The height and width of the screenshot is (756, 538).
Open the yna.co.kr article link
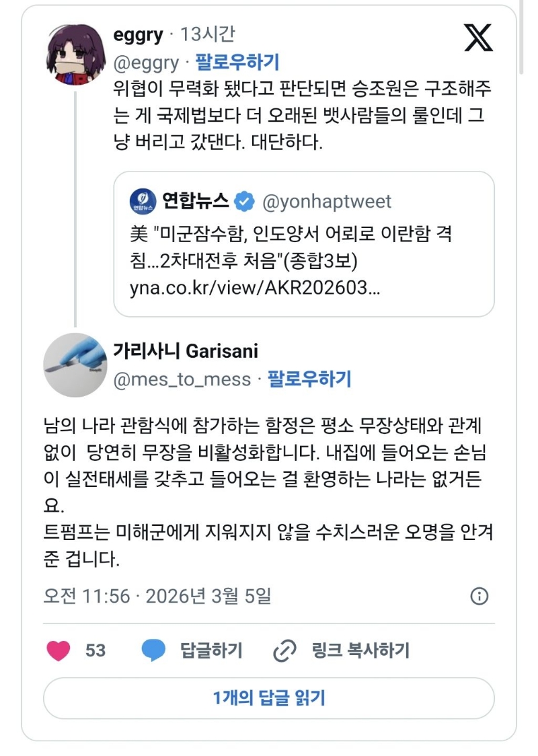pos(255,288)
